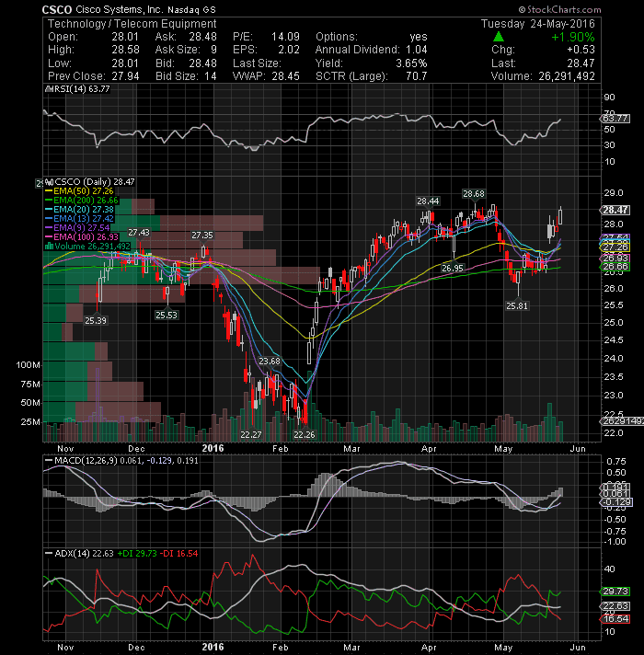Click the 25.81 May low annotation
This screenshot has height=655, width=644.
pyautogui.click(x=517, y=305)
